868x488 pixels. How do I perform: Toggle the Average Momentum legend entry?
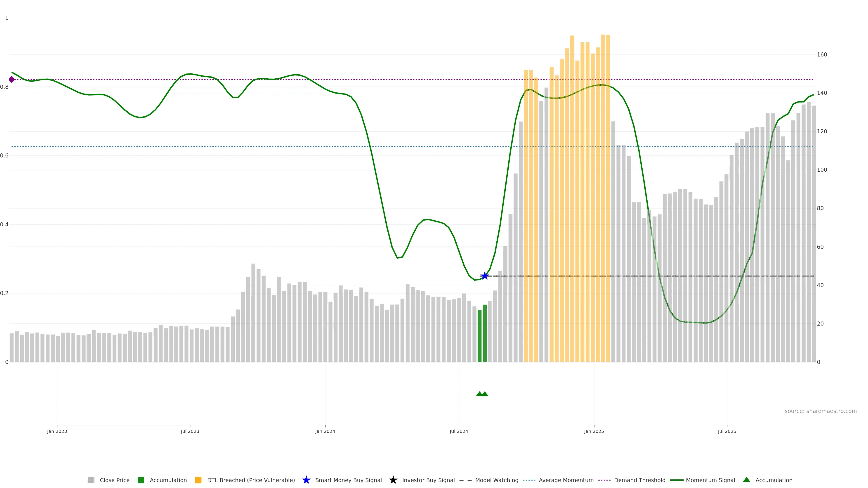pos(566,480)
